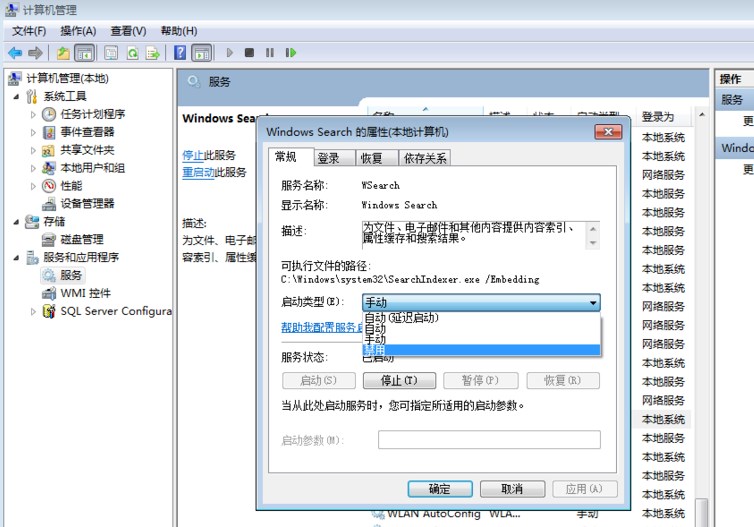754x527 pixels.
Task: Click description box scroll down arrow
Action: coord(593,243)
